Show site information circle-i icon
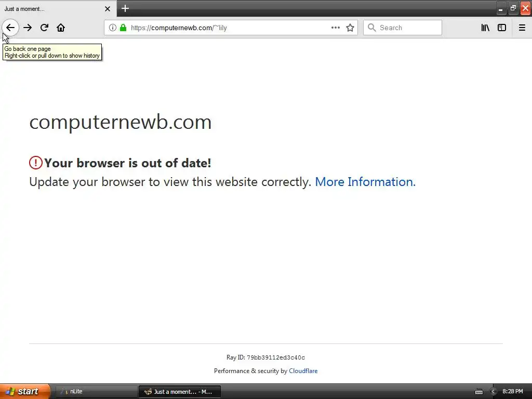532x399 pixels. [112, 28]
